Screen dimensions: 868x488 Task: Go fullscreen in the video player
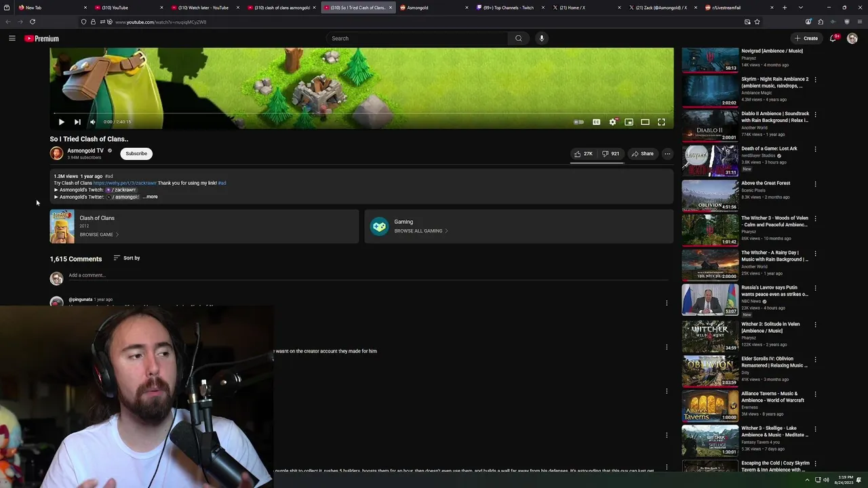[x=661, y=122]
